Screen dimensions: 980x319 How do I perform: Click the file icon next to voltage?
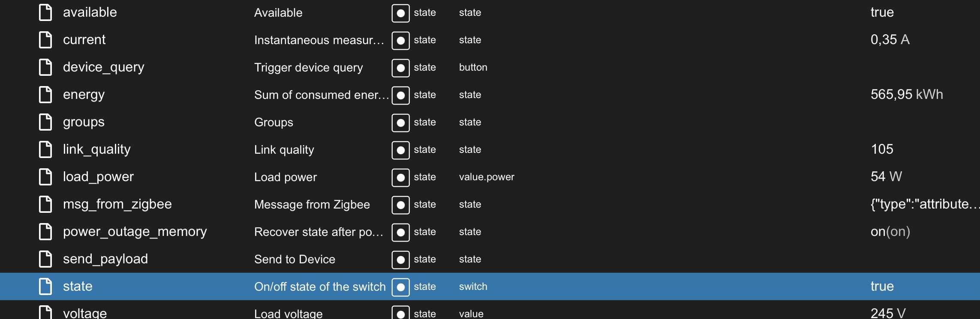pyautogui.click(x=45, y=313)
